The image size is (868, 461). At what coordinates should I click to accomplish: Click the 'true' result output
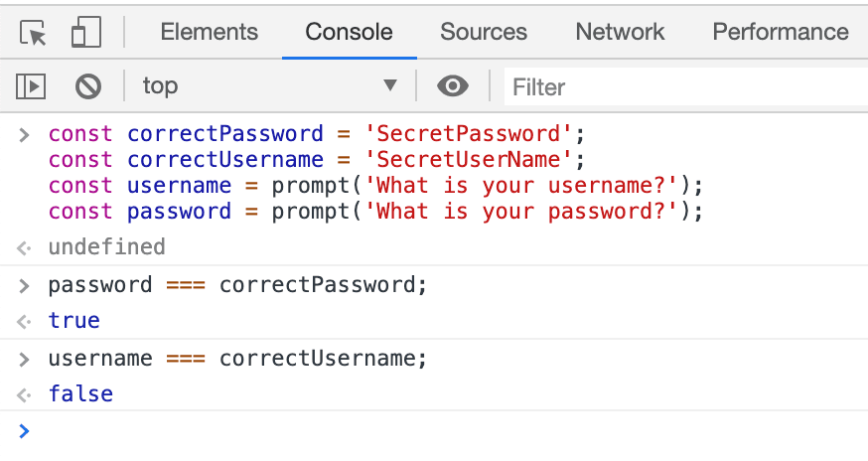click(x=74, y=320)
